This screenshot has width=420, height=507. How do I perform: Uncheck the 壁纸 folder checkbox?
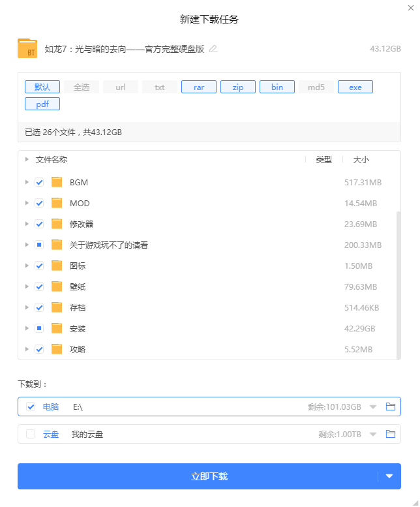tap(39, 286)
